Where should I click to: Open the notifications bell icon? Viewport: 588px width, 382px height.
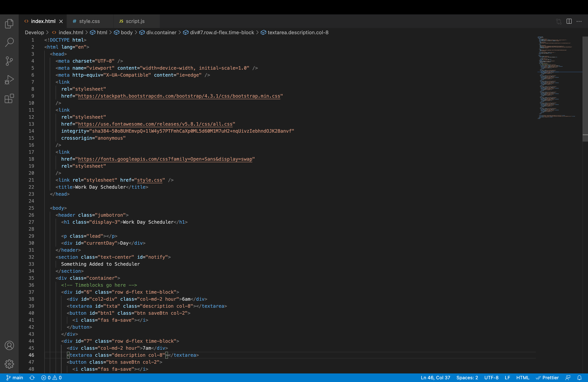[579, 378]
